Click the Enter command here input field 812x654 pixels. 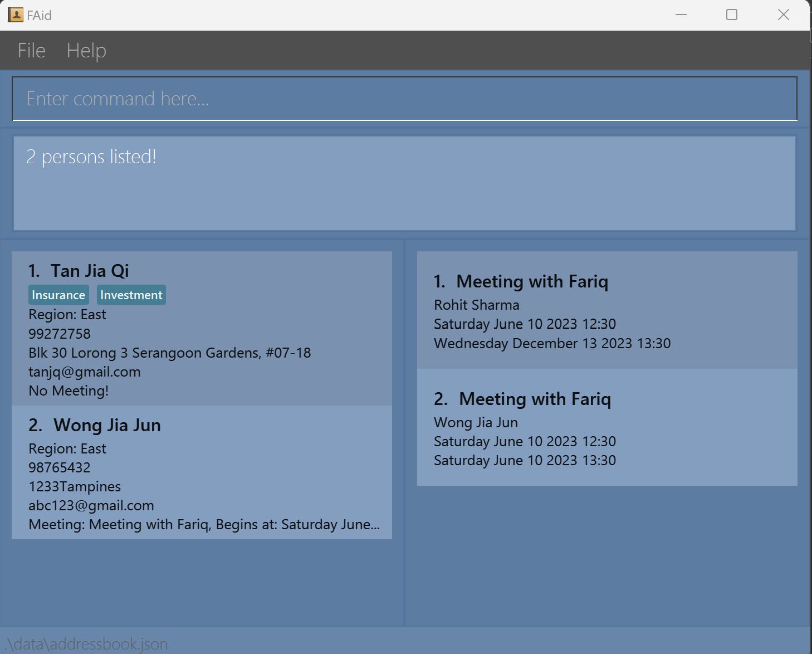404,99
